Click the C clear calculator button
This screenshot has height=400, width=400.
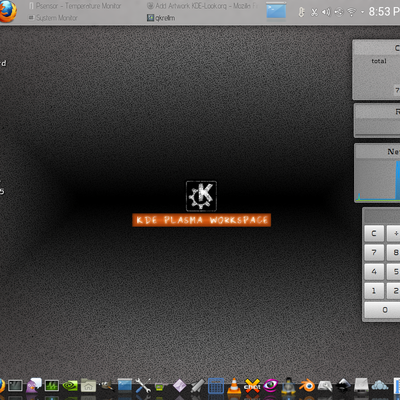point(374,233)
